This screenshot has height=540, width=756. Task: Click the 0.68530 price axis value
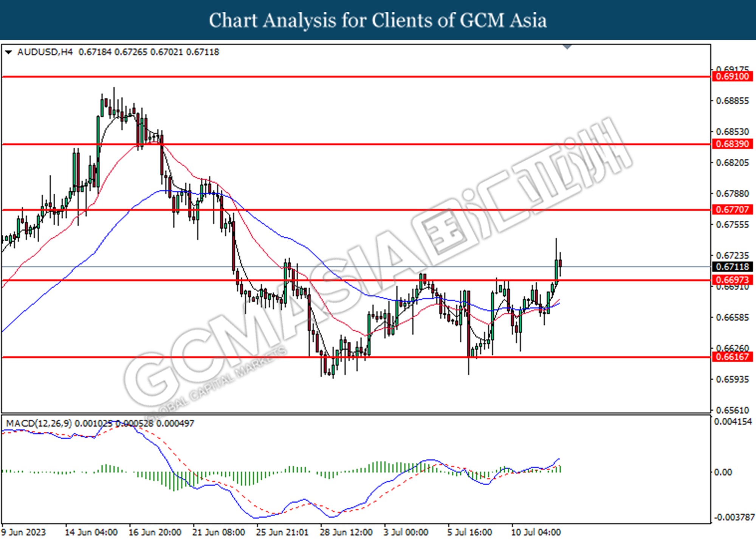(x=732, y=132)
